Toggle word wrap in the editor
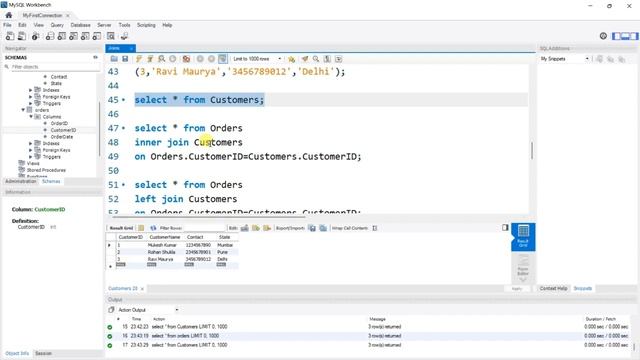 [x=338, y=59]
